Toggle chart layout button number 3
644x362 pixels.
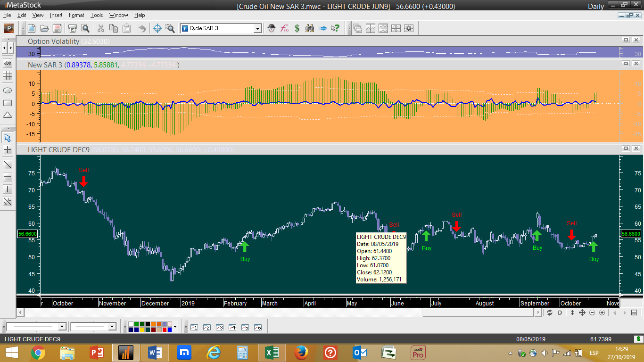(219, 327)
